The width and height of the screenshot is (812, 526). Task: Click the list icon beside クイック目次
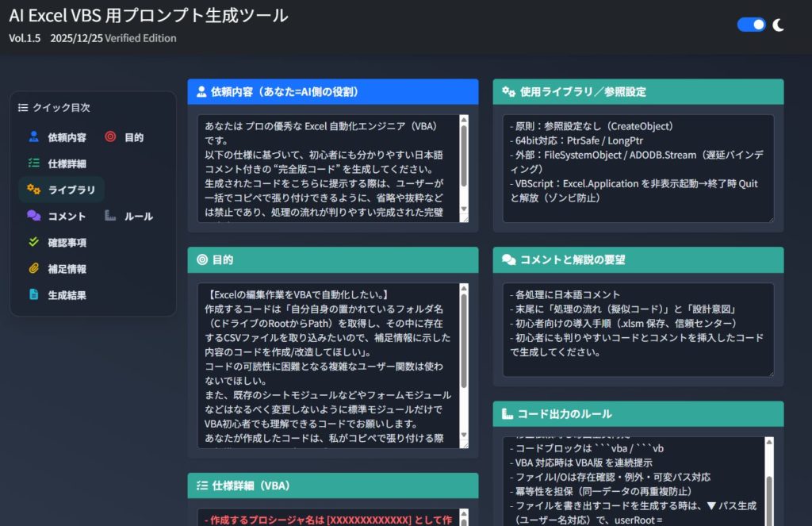[x=23, y=108]
